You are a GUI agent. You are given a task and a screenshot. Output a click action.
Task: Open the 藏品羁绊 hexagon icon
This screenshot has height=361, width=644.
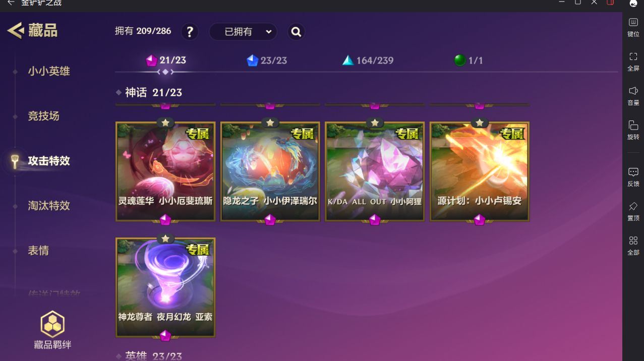pos(52,324)
